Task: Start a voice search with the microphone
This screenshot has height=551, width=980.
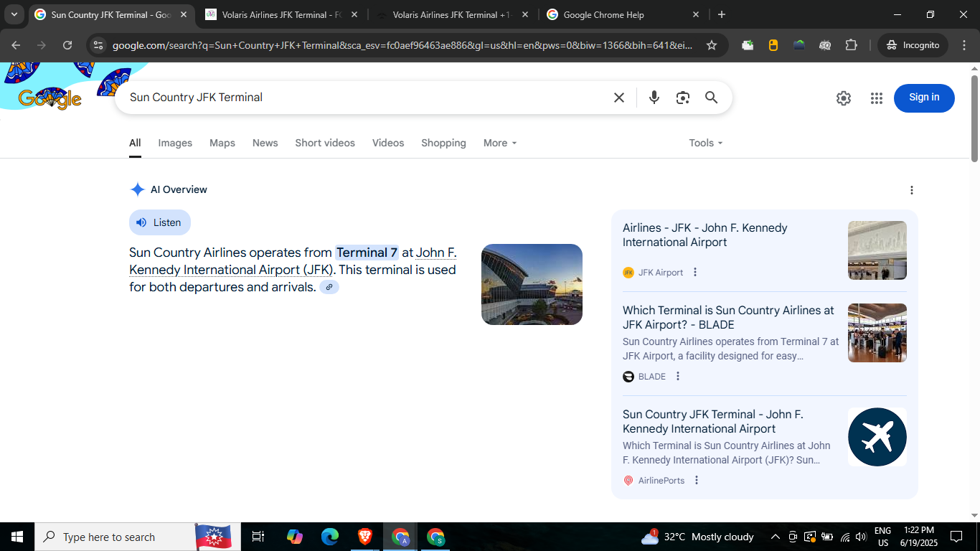Action: coord(654,98)
